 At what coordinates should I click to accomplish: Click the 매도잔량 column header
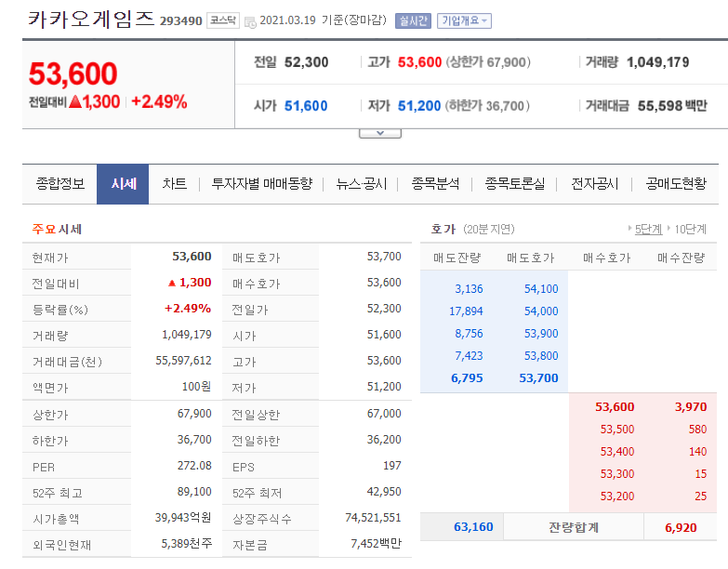[x=457, y=258]
